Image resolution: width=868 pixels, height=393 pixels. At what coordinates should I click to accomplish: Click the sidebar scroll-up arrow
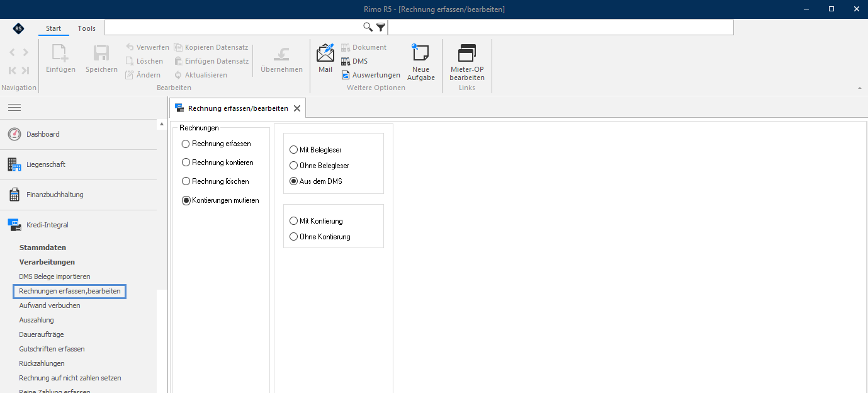[162, 124]
